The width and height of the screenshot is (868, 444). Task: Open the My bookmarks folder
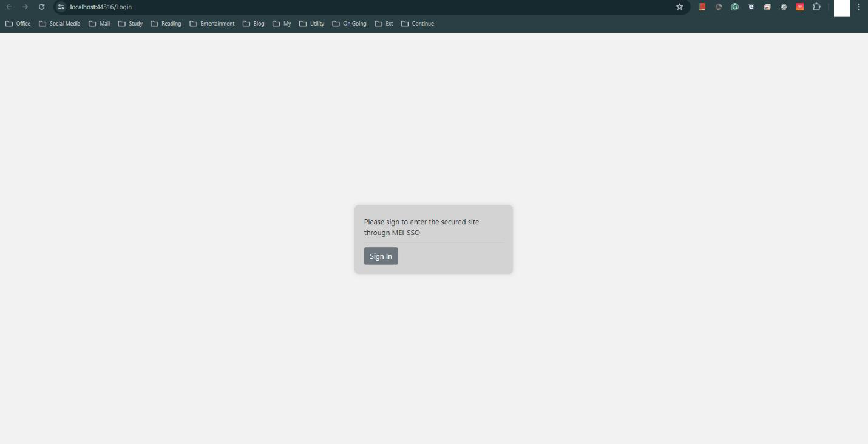(282, 24)
